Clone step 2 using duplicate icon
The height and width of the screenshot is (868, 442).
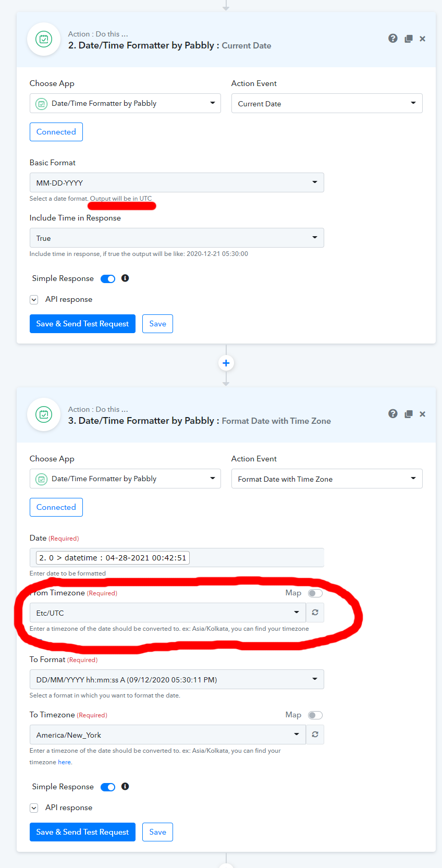click(409, 39)
